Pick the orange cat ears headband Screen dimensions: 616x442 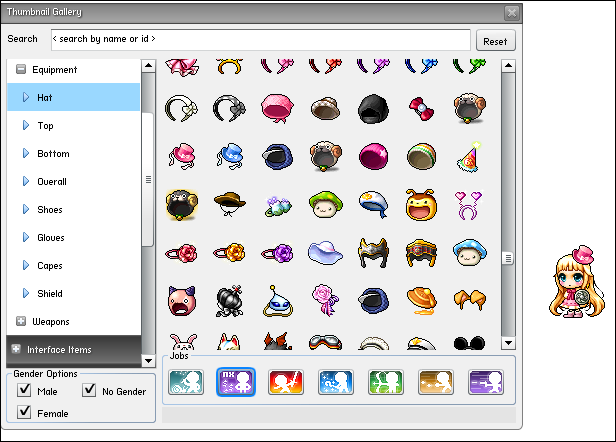click(469, 299)
